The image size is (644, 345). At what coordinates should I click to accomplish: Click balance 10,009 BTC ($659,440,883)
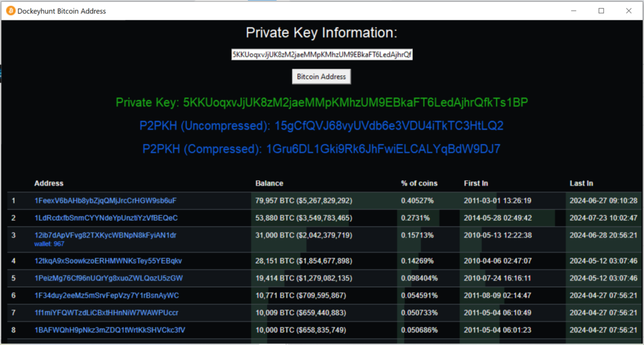click(301, 312)
